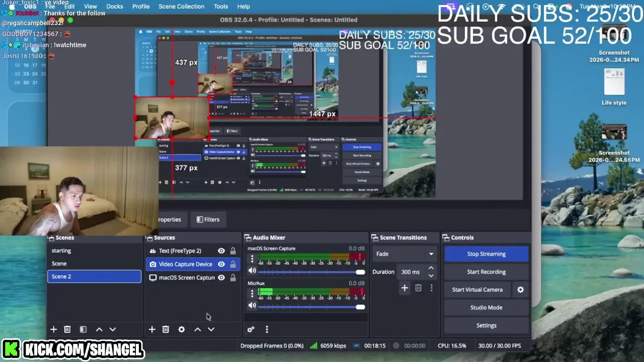Screen dimensions: 644x362
Task: Delete selected source with trash icon
Action: tap(166, 329)
